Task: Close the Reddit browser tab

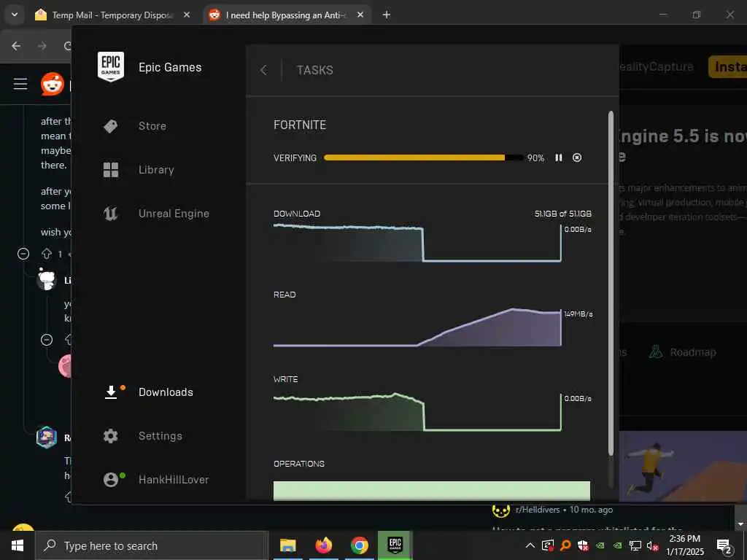Action: [360, 15]
